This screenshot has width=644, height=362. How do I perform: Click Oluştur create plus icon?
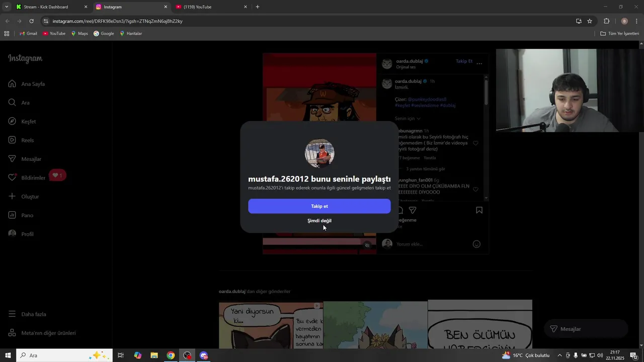[x=12, y=196]
